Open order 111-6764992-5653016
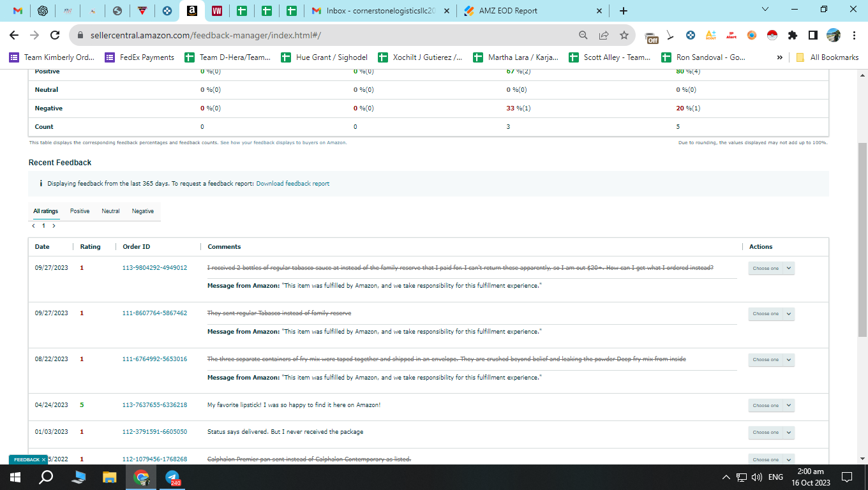This screenshot has width=868, height=490. 154,359
